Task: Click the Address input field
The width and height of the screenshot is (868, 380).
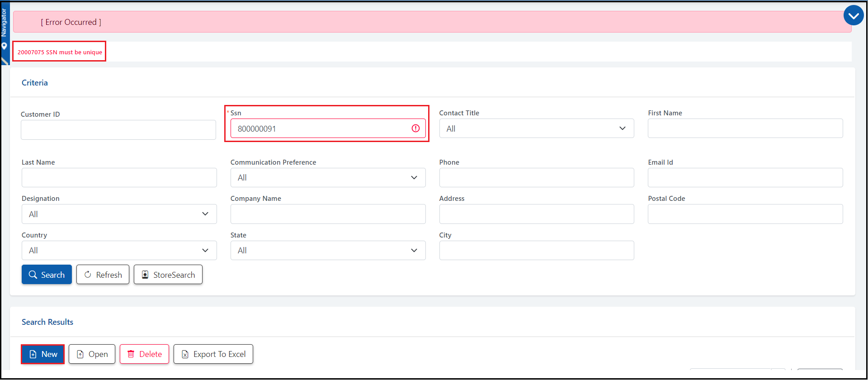Action: pos(537,214)
